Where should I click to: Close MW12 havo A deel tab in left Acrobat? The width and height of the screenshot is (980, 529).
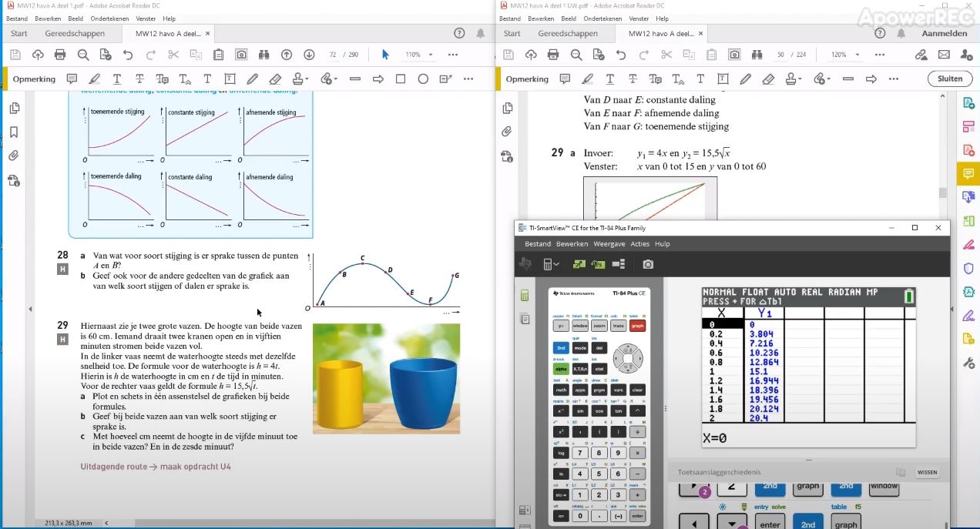[208, 34]
